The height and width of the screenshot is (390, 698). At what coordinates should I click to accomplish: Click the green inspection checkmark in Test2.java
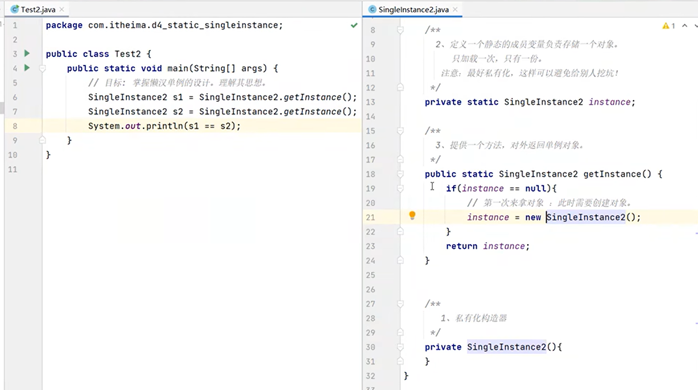tap(354, 25)
